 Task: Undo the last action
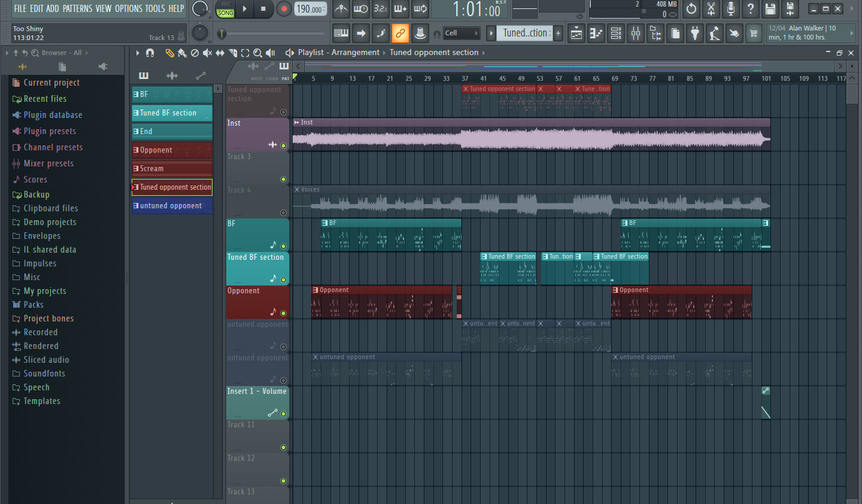(690, 10)
